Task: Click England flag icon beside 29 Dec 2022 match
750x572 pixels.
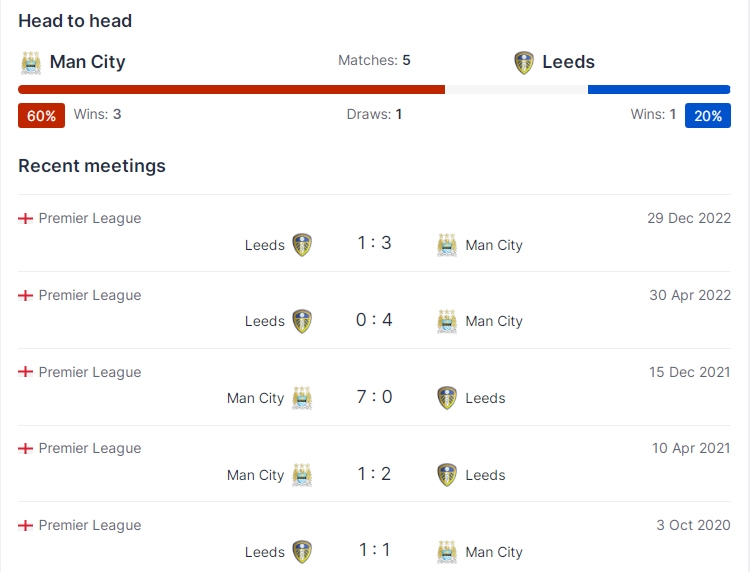Action: (25, 219)
